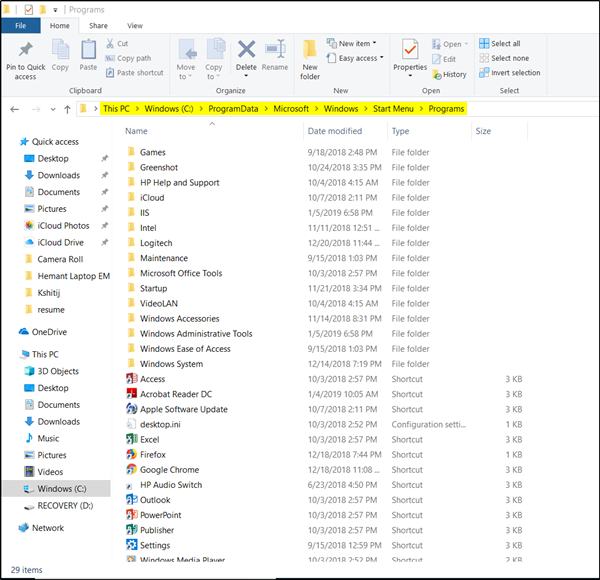Click the New folder icon
This screenshot has width=600, height=580.
coord(310,49)
